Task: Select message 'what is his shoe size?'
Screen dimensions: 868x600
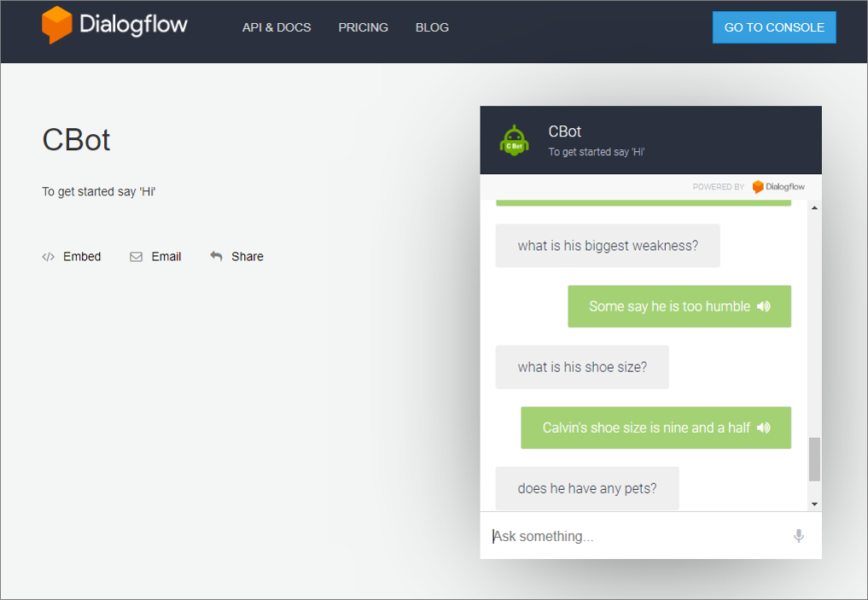Action: pyautogui.click(x=582, y=367)
